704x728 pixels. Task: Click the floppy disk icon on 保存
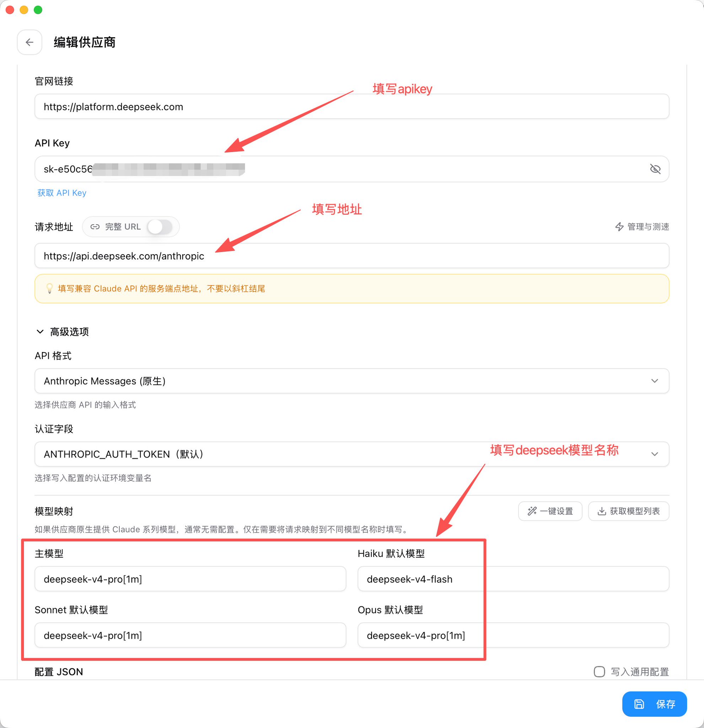[639, 704]
